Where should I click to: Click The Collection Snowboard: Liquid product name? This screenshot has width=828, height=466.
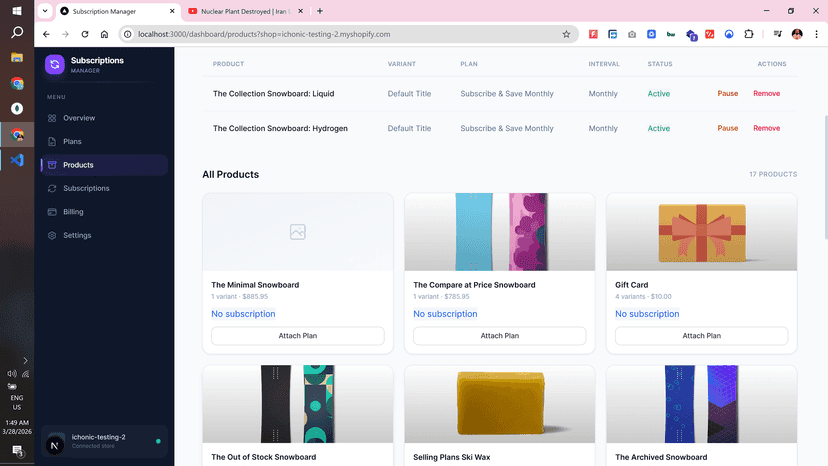(274, 94)
